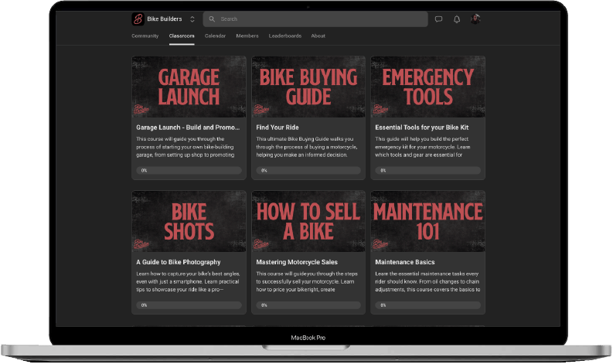Open the chat messages icon
This screenshot has height=364, width=613.
pyautogui.click(x=438, y=19)
